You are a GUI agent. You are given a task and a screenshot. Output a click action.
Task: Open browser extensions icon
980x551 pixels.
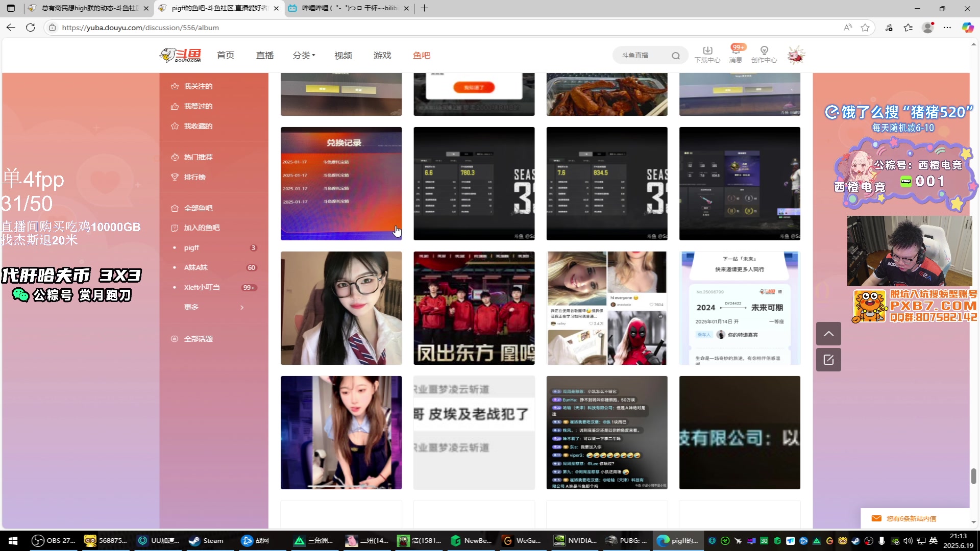pyautogui.click(x=889, y=28)
